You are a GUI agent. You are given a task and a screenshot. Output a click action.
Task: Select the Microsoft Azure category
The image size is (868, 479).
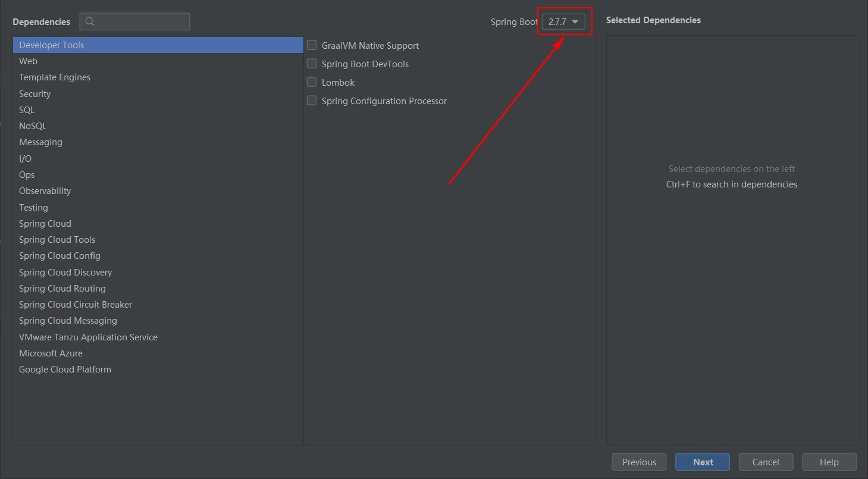coord(158,353)
